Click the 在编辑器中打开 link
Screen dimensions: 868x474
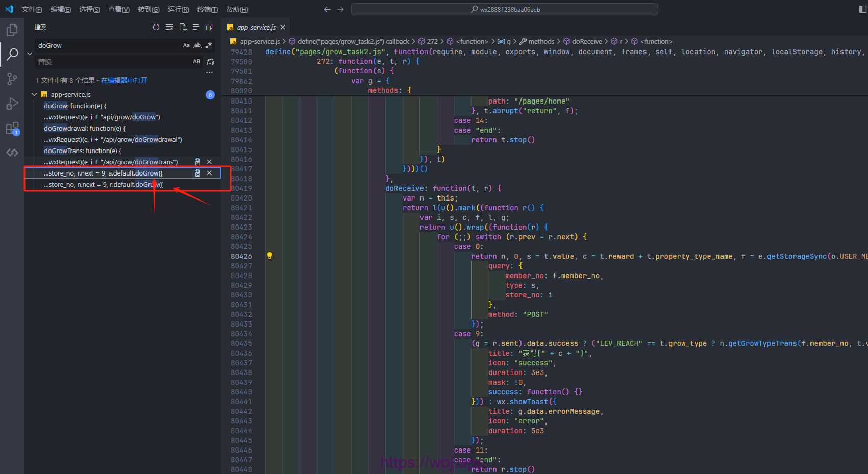point(124,80)
